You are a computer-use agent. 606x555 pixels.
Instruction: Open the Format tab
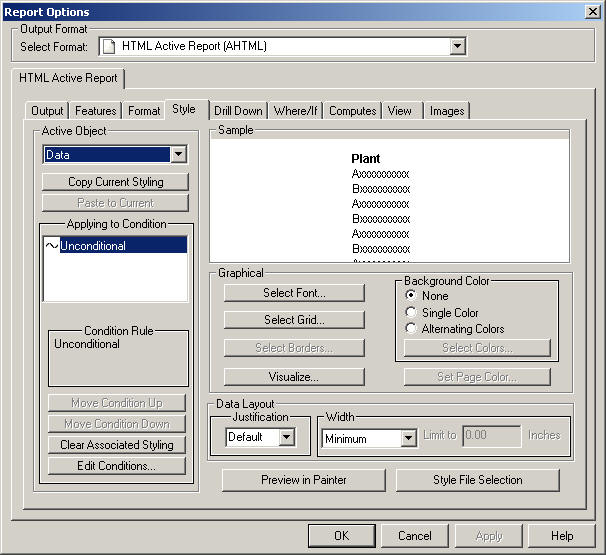click(144, 111)
